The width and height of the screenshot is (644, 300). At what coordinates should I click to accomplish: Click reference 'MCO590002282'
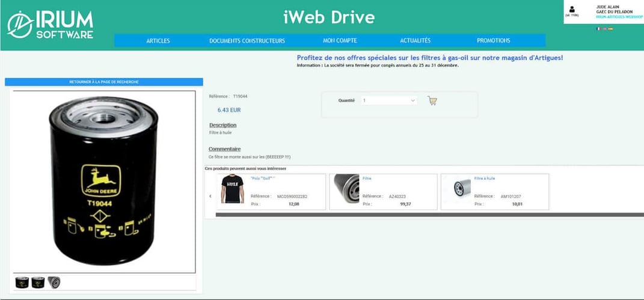pyautogui.click(x=292, y=197)
